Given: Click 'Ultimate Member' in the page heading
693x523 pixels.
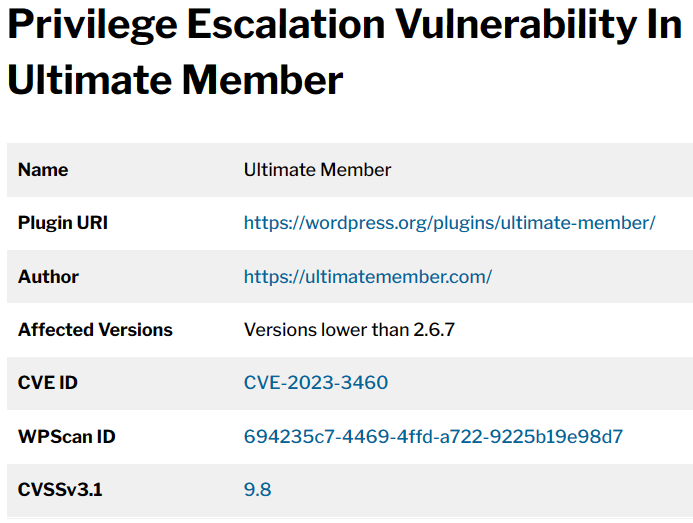Looking at the screenshot, I should (x=175, y=80).
